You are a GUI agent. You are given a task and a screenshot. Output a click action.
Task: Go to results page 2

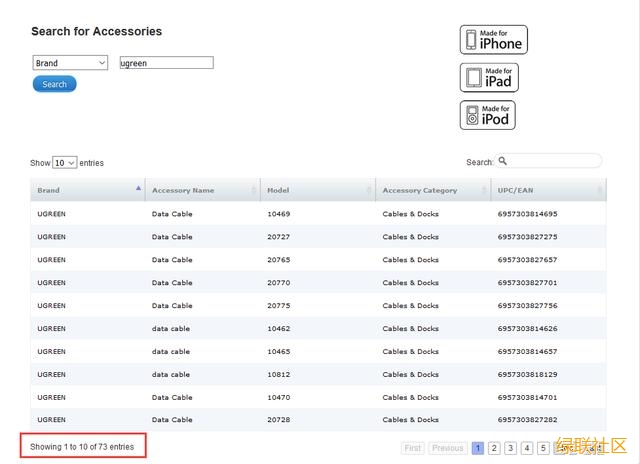(x=494, y=448)
